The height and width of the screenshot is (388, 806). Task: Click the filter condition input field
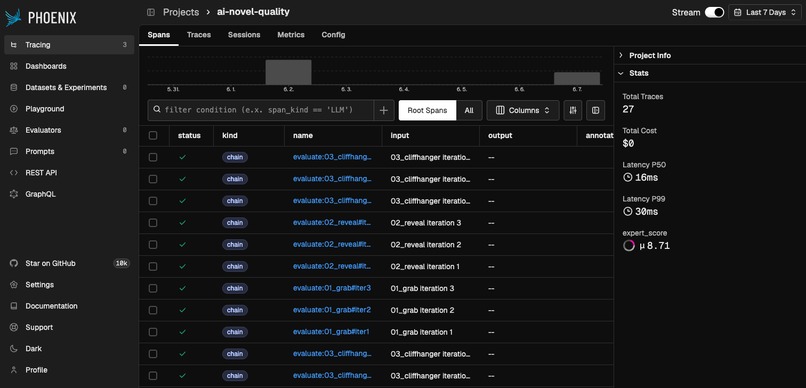[261, 110]
